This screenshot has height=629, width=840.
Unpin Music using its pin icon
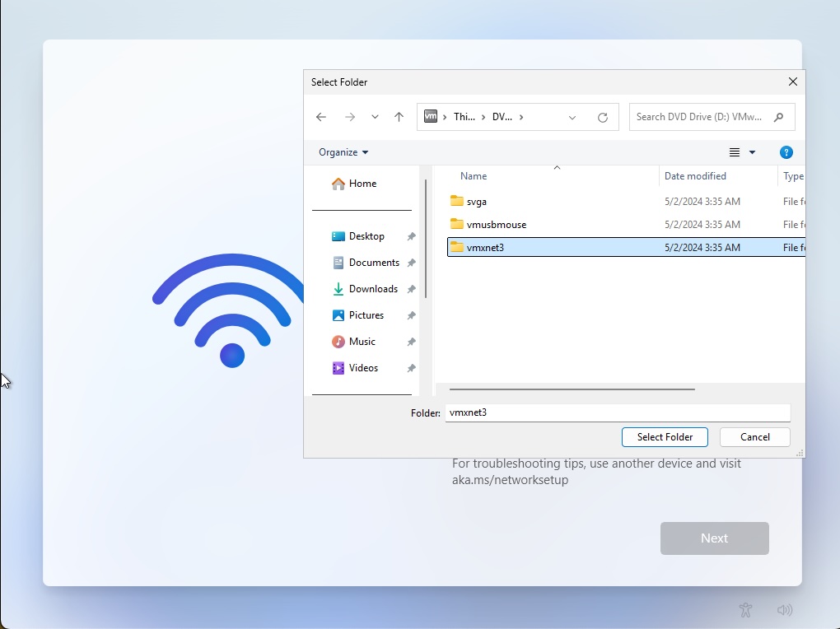[412, 342]
